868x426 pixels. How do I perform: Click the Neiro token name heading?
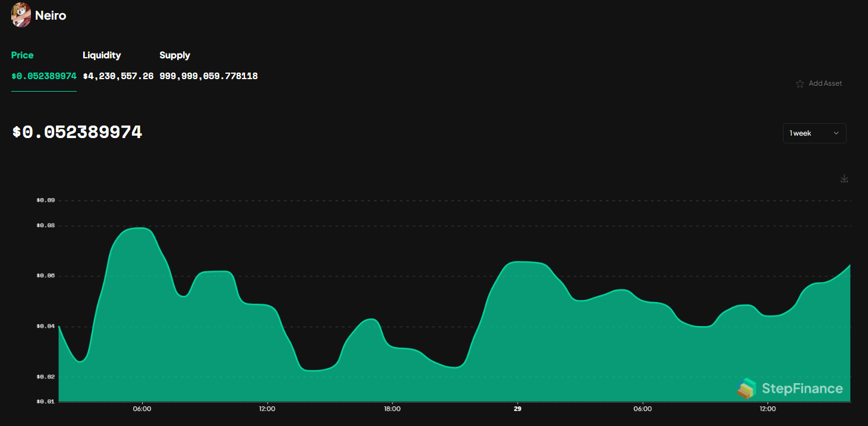(x=50, y=15)
